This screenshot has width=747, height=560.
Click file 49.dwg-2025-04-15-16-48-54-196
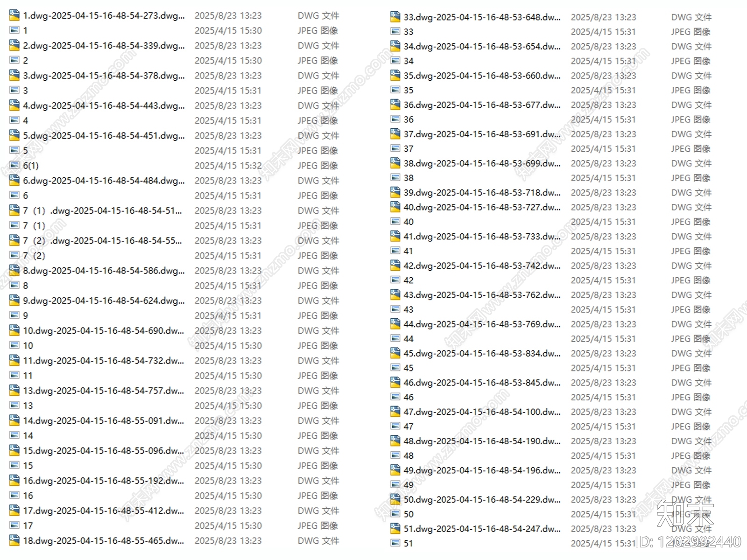pyautogui.click(x=482, y=470)
